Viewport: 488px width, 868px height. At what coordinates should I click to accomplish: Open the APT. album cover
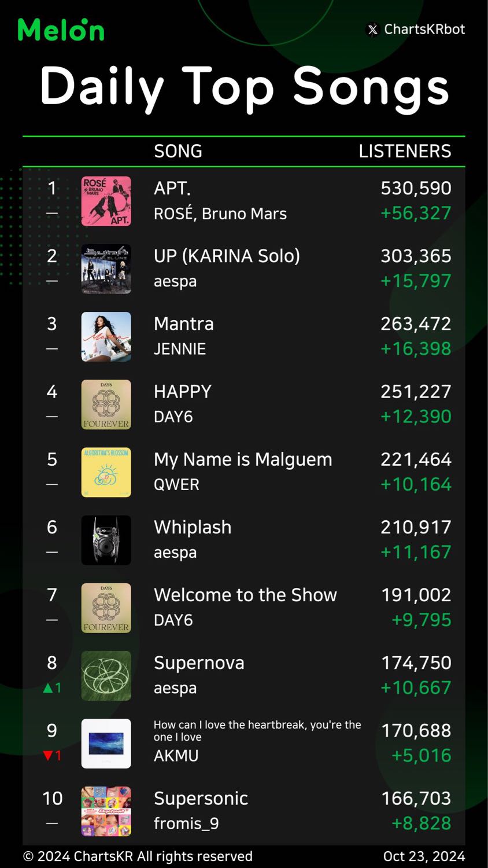pos(106,201)
